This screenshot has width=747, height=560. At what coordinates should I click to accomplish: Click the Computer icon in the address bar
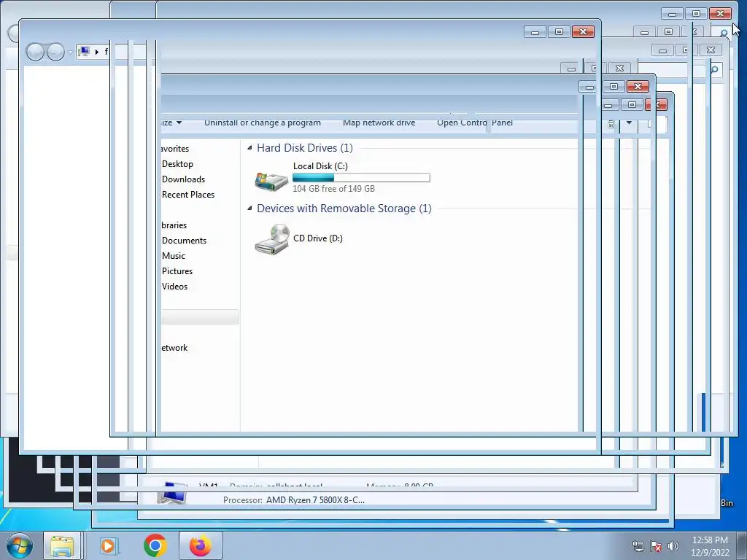(x=85, y=52)
